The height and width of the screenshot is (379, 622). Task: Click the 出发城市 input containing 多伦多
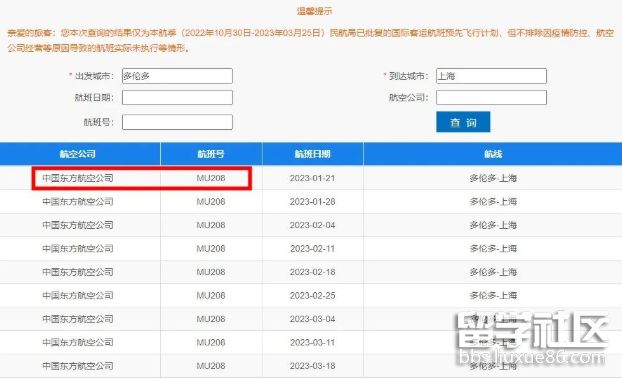point(177,76)
